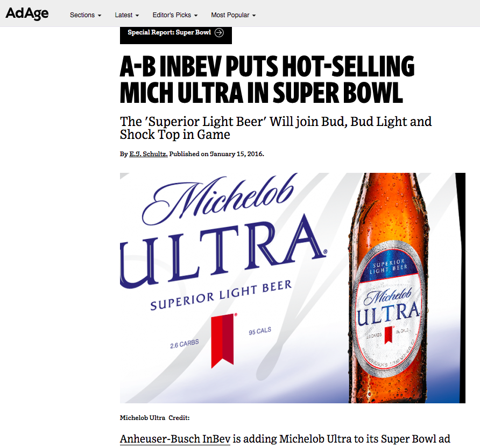Open the Editor's Picks dropdown

point(175,15)
